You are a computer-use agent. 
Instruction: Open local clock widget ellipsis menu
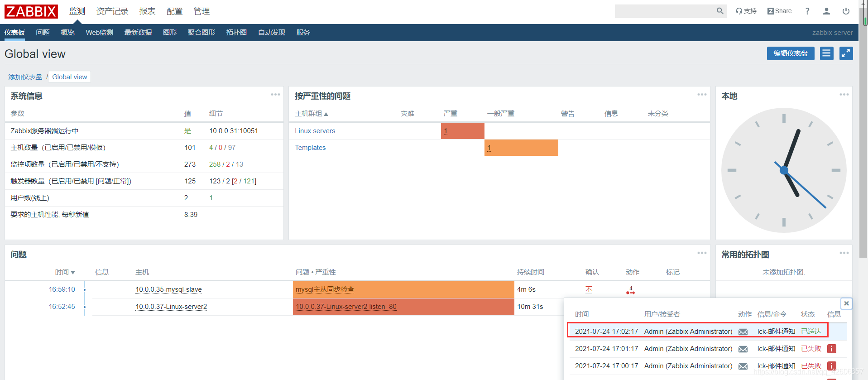click(844, 95)
